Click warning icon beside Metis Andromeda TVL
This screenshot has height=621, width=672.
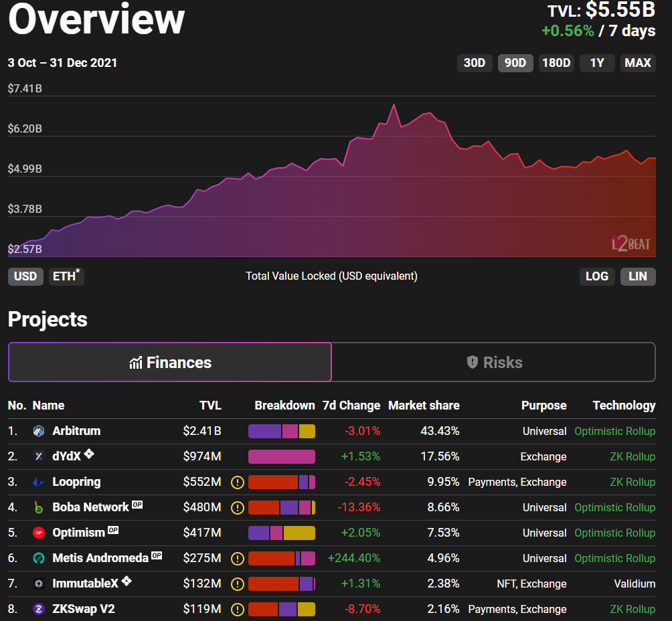click(237, 559)
